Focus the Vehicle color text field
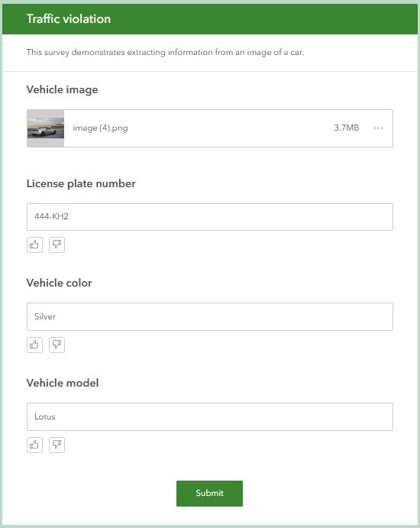The height and width of the screenshot is (528, 420). click(210, 316)
